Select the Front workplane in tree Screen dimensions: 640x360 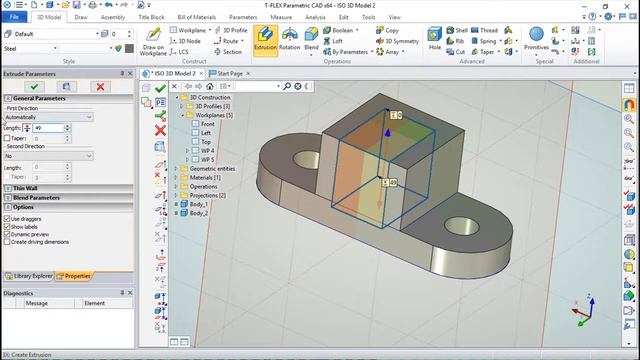click(207, 124)
